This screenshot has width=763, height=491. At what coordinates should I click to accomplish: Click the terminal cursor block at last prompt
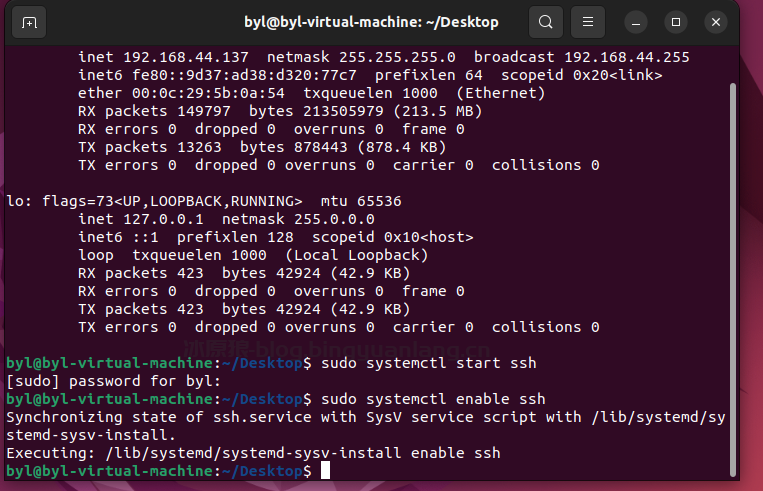pyautogui.click(x=326, y=471)
